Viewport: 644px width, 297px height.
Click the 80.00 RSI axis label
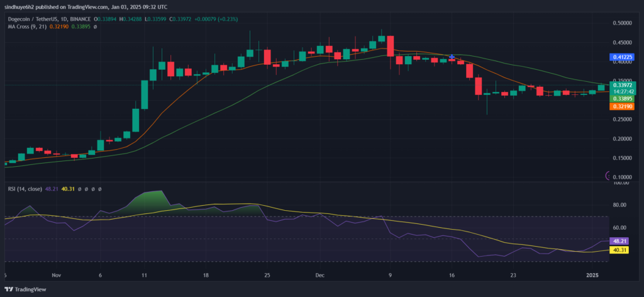[x=619, y=205]
